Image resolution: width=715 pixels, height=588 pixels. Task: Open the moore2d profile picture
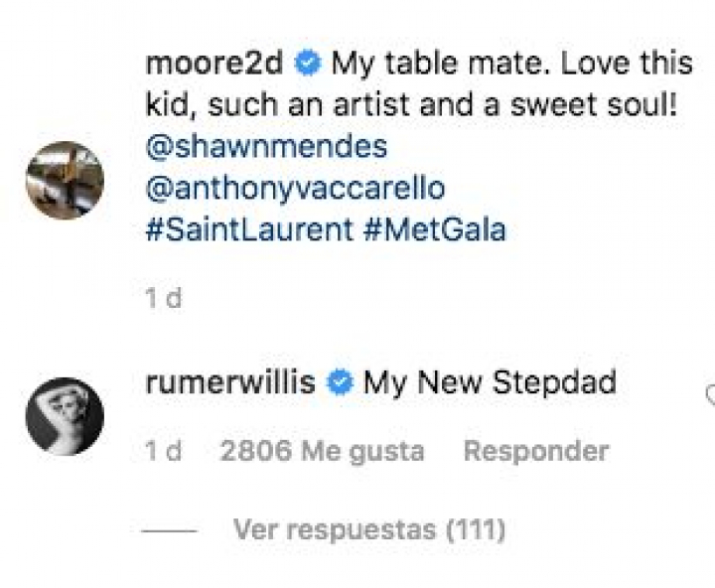[x=65, y=180]
